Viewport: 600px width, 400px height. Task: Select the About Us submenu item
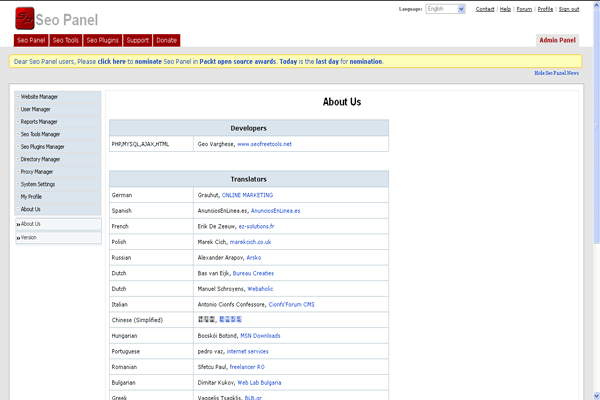(x=31, y=224)
